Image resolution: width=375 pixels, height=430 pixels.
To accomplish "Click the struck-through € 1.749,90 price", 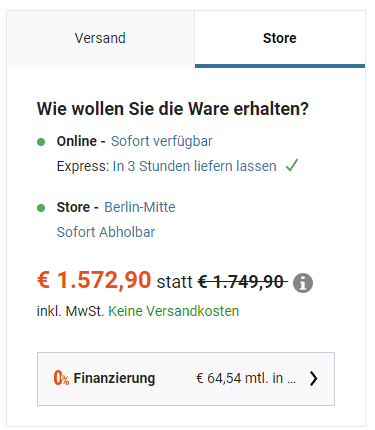I will [242, 282].
